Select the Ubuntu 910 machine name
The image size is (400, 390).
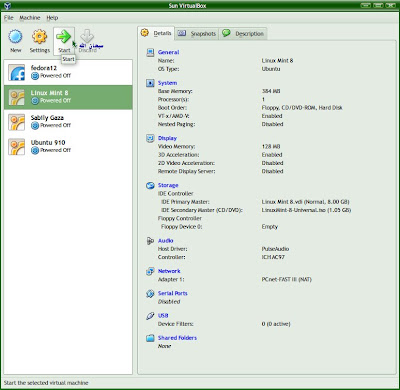[48, 143]
